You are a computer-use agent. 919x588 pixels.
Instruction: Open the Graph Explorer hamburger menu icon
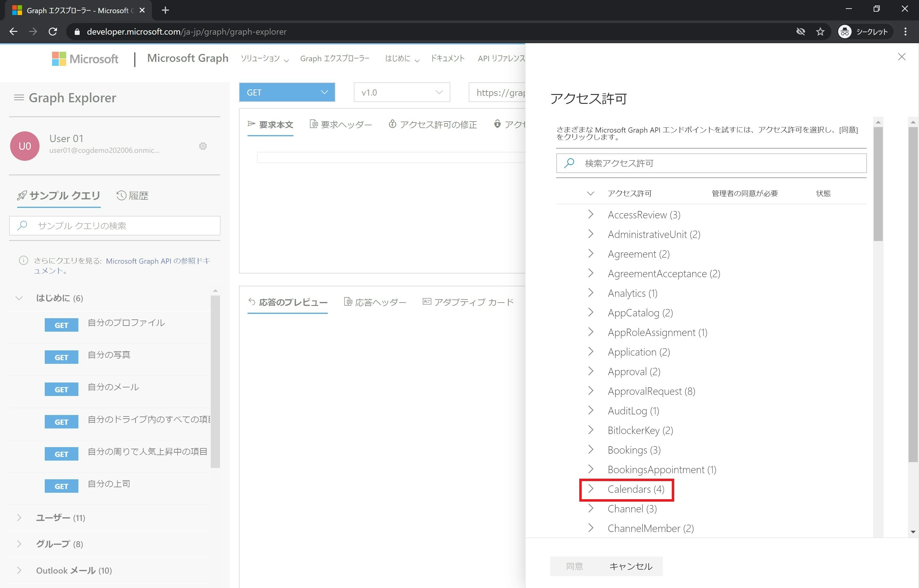tap(19, 98)
